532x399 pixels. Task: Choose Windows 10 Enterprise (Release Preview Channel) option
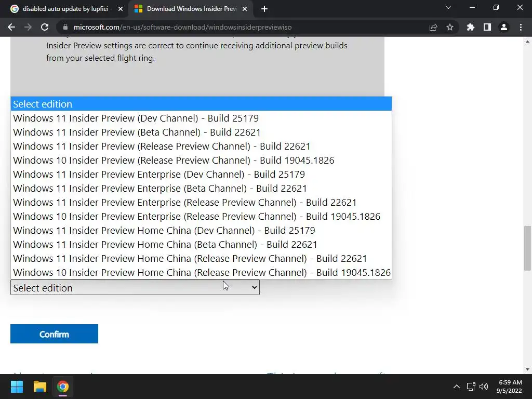pyautogui.click(x=201, y=216)
